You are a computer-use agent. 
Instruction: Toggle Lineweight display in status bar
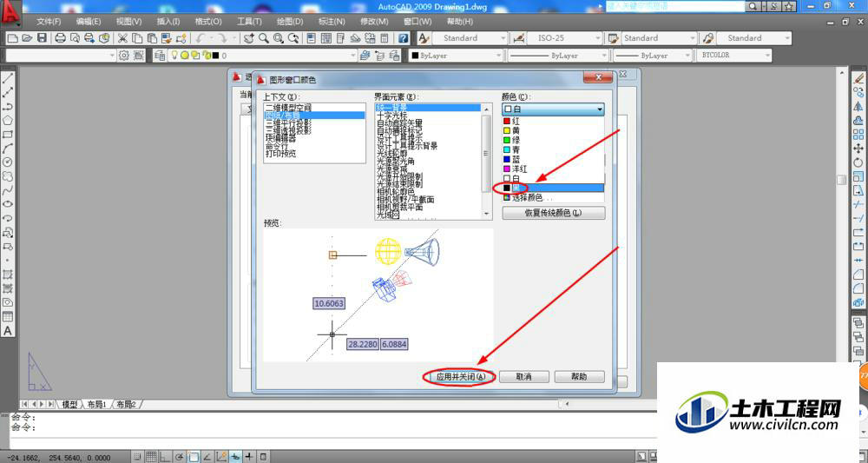pyautogui.click(x=250, y=457)
